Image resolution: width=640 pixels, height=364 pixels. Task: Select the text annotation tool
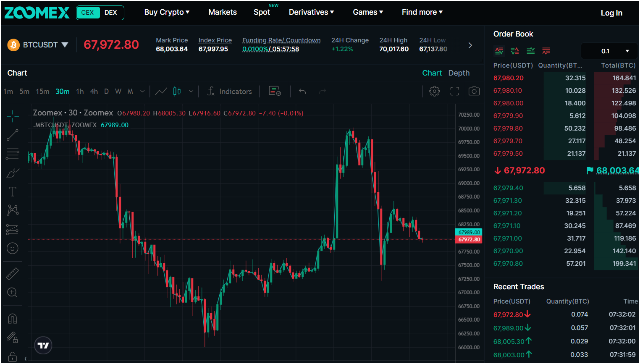[x=13, y=192]
